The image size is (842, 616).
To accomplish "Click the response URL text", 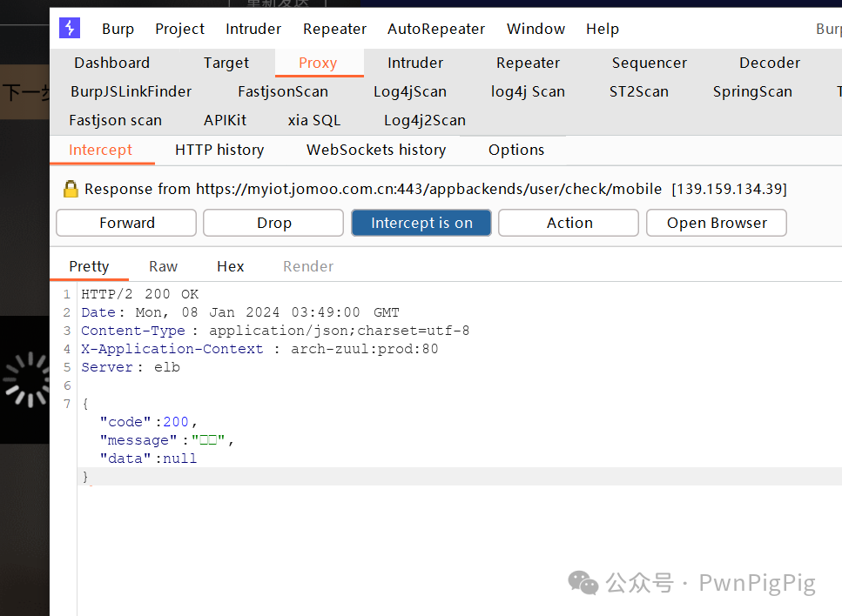I will coord(428,189).
